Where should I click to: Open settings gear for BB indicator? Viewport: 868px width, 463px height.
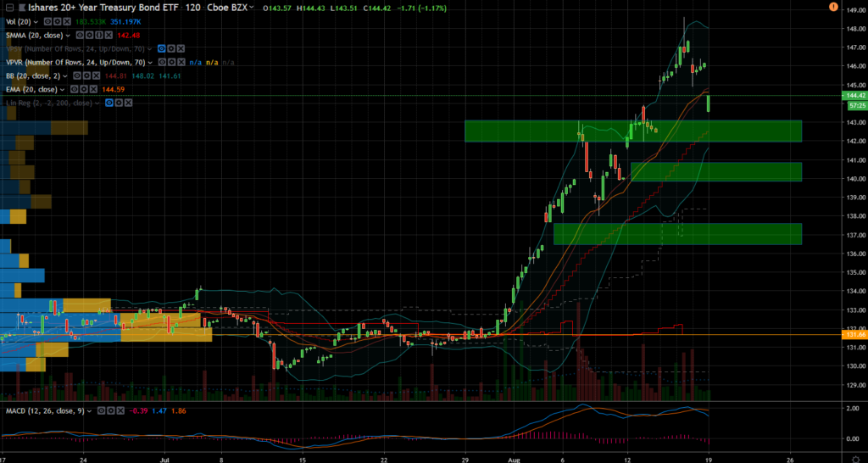[86, 75]
